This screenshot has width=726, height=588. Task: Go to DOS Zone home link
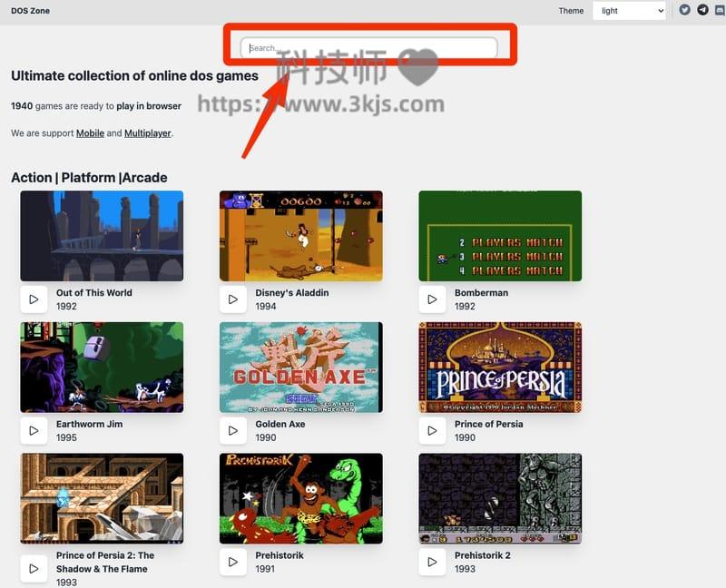coord(31,11)
